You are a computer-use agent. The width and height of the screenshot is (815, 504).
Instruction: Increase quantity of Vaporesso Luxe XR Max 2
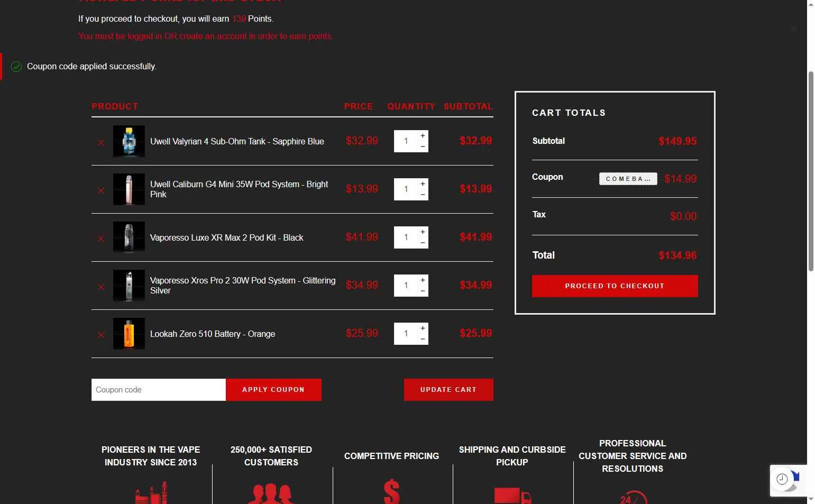pyautogui.click(x=423, y=232)
